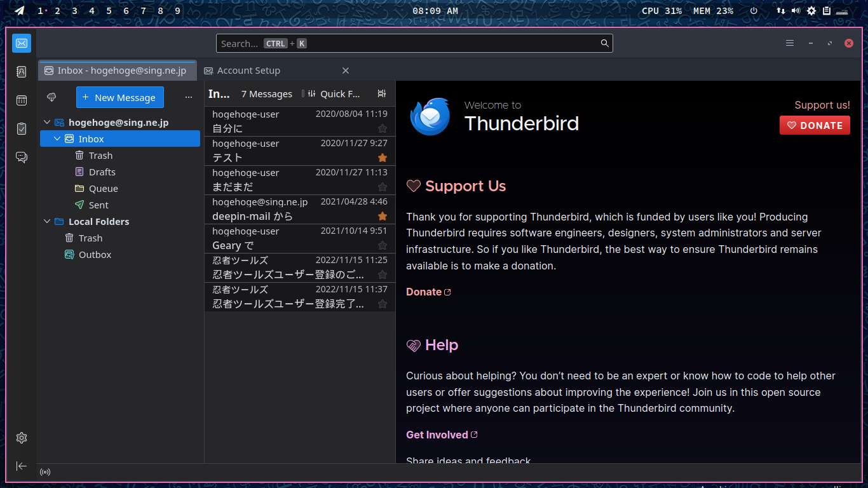Click the red DONATE button
Viewport: 868px width, 488px height.
815,125
